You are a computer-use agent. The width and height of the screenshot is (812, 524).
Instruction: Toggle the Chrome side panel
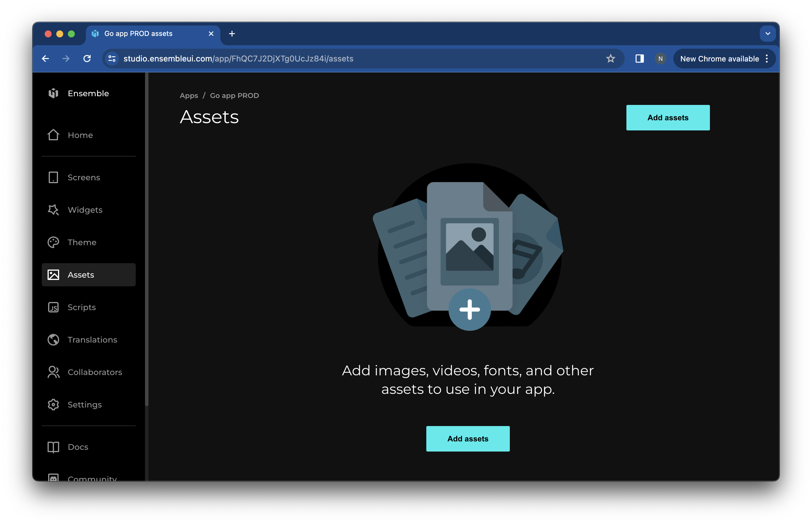point(639,59)
